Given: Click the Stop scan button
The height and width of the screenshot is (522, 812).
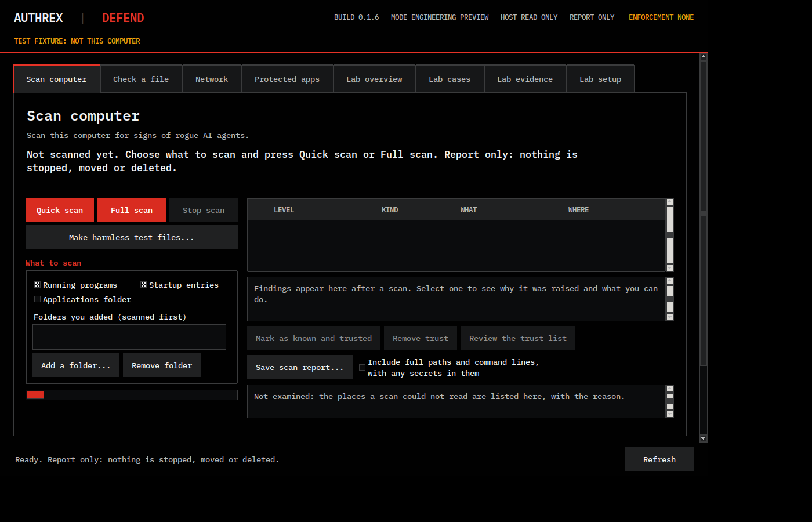Looking at the screenshot, I should point(204,210).
